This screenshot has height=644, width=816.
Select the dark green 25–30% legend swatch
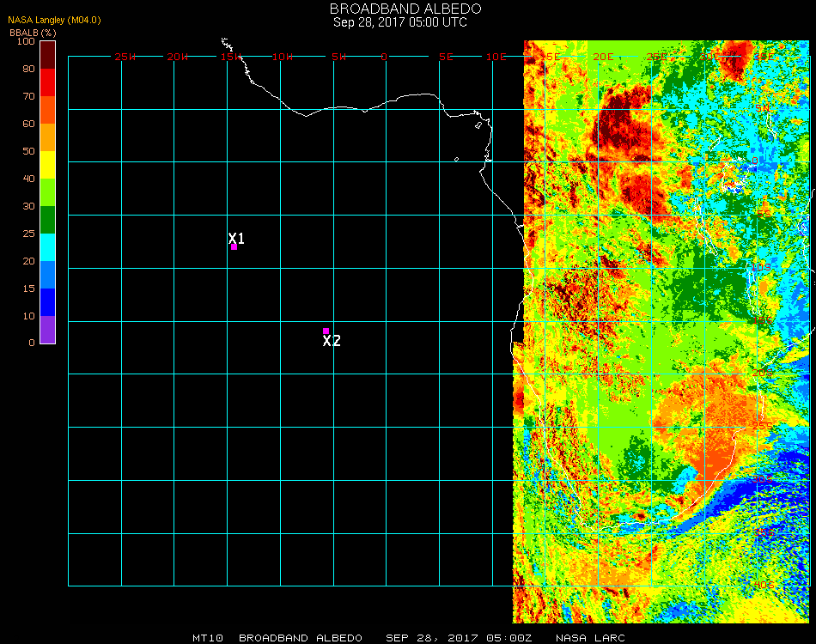point(48,220)
